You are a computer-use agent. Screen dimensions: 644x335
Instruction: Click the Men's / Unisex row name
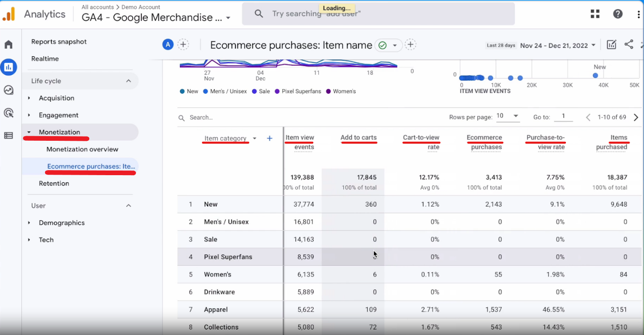[x=226, y=222]
